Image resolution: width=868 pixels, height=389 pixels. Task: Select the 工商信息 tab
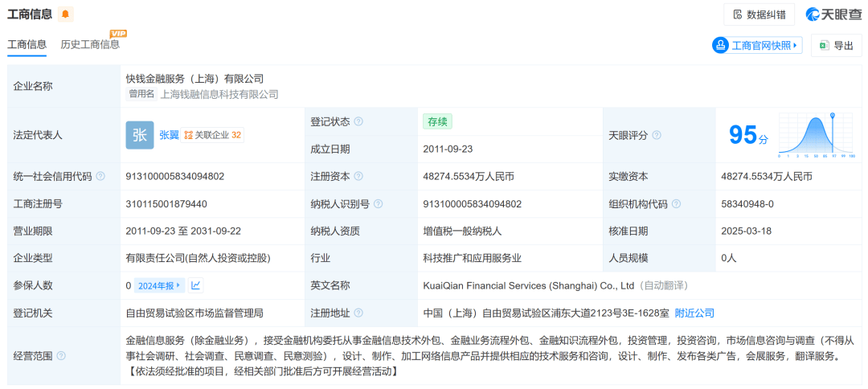[x=27, y=44]
